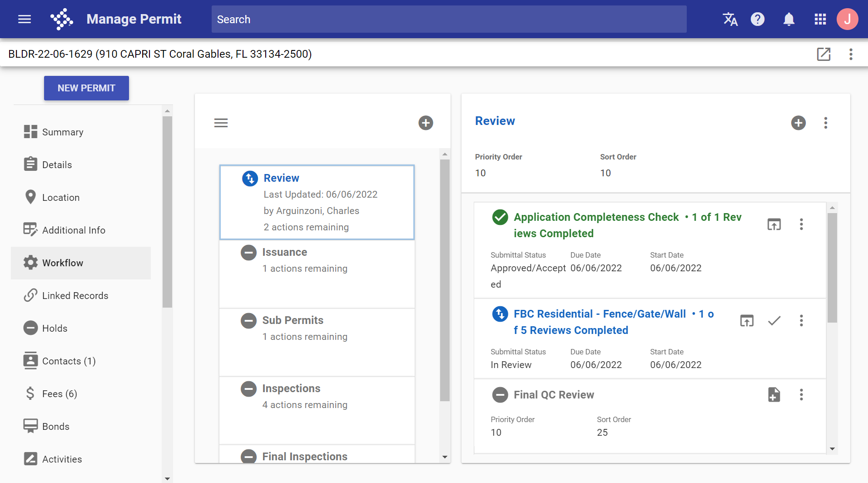Click the help question mark icon

click(x=758, y=19)
